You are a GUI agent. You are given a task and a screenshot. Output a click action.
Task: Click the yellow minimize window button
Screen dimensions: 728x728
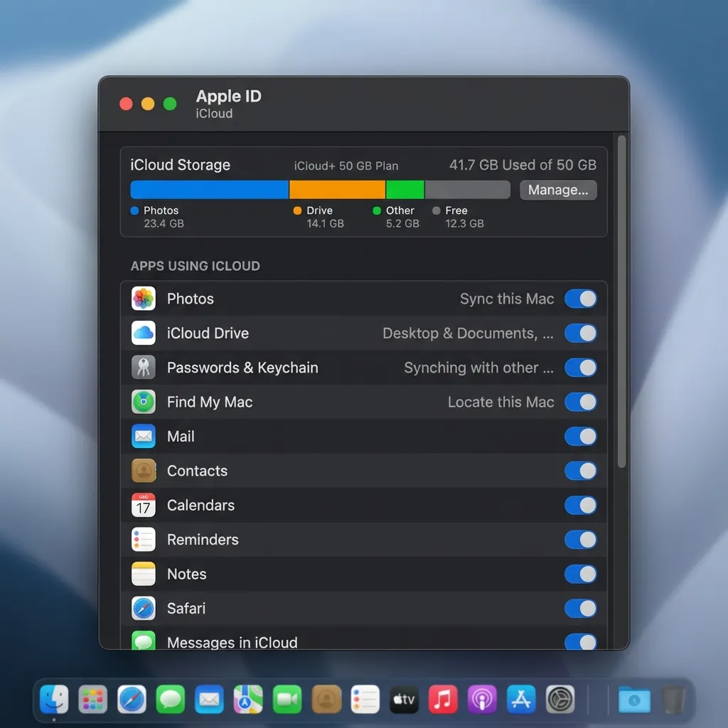coord(148,104)
